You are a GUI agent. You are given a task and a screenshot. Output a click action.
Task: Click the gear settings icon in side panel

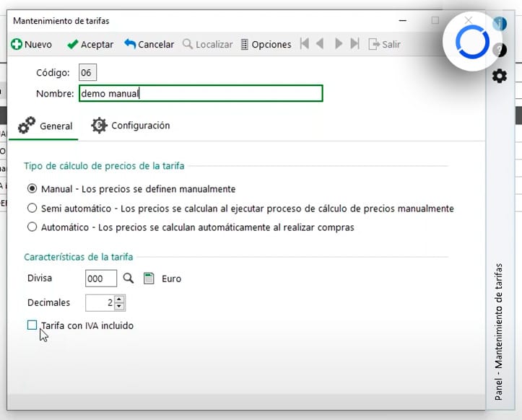500,76
